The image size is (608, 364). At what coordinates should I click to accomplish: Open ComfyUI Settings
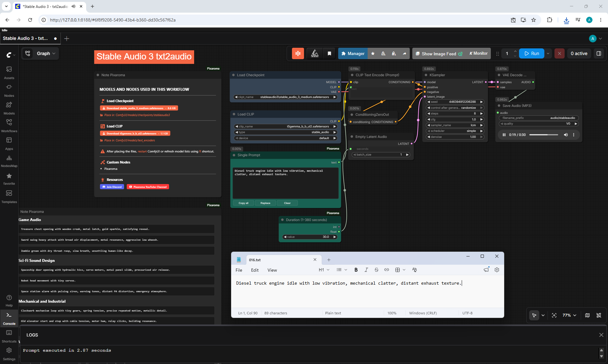pos(9,354)
